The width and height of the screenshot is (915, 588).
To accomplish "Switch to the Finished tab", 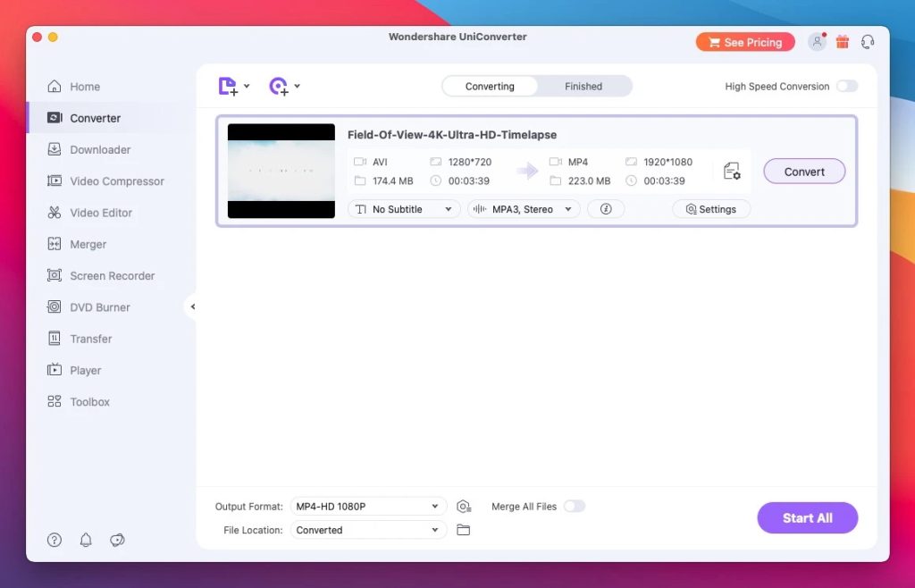I will click(583, 86).
